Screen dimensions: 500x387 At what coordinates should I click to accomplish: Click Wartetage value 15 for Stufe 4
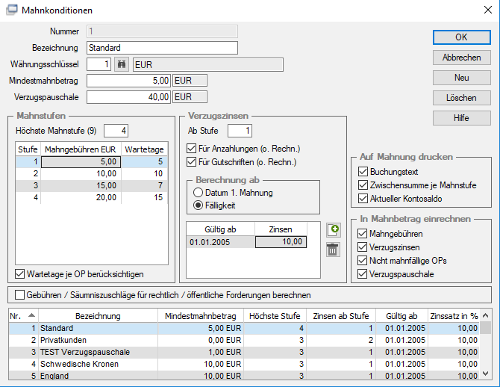(x=144, y=197)
